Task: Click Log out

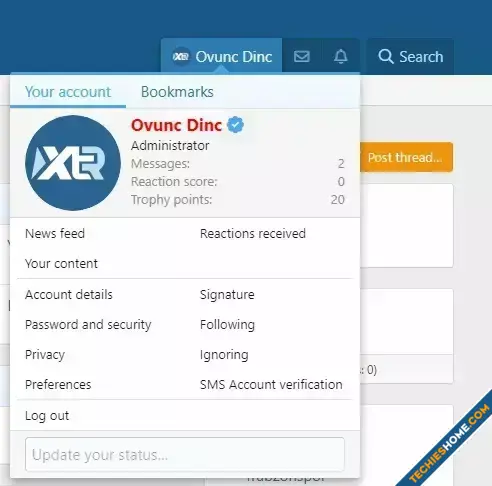Action: (47, 416)
